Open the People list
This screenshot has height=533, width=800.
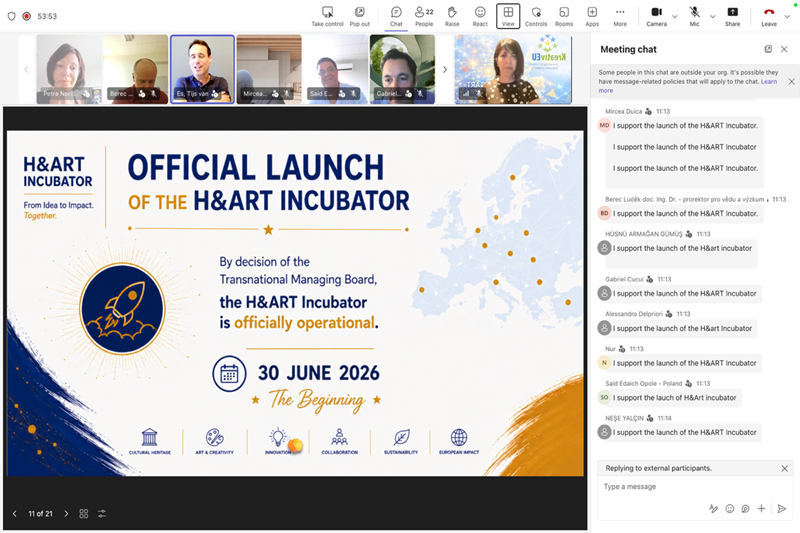tap(424, 16)
